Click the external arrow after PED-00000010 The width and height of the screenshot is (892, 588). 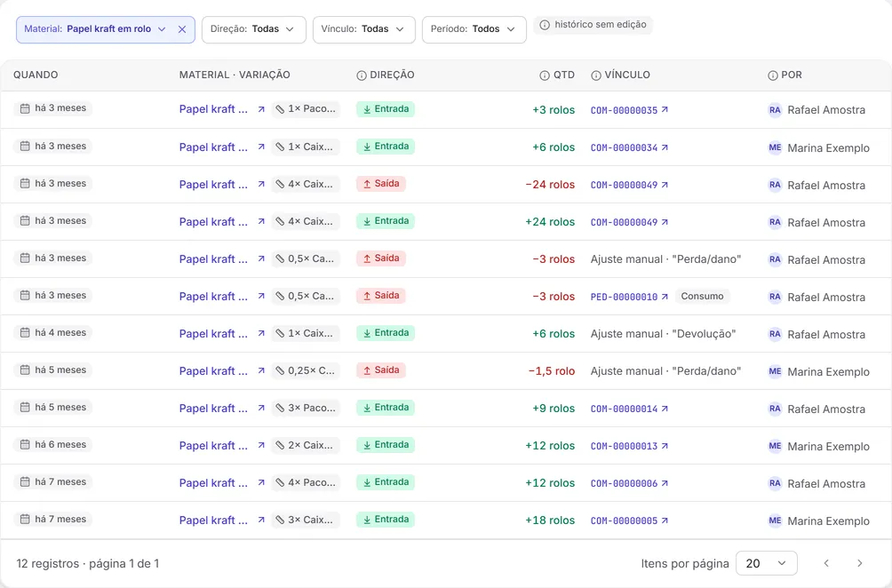point(665,297)
